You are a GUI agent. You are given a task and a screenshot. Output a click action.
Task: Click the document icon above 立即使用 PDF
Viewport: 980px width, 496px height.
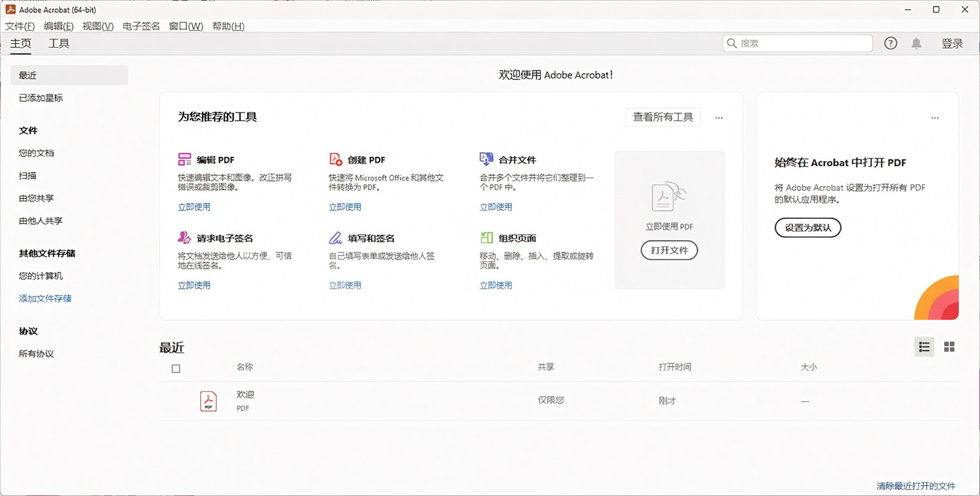[669, 196]
